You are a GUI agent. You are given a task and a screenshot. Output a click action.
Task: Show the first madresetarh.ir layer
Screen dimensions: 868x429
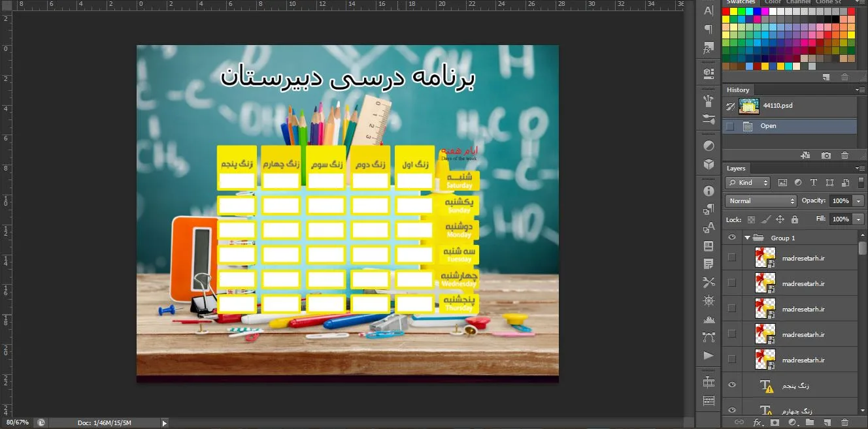tap(732, 257)
